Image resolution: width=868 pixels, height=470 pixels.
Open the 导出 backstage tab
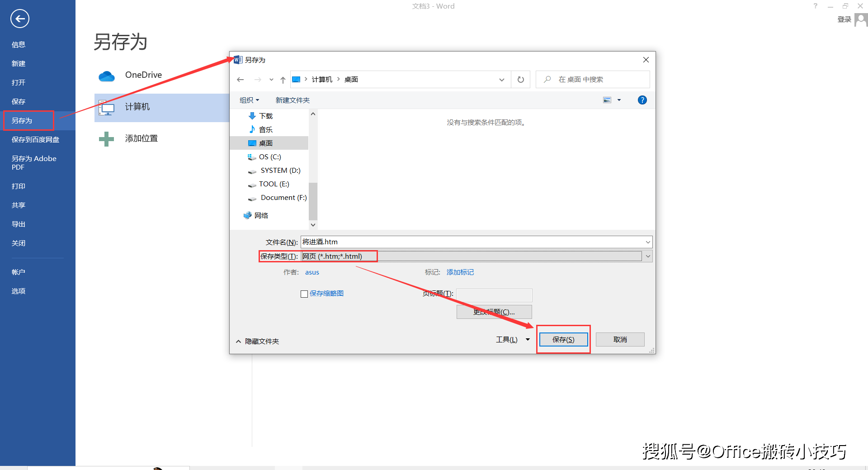point(19,224)
